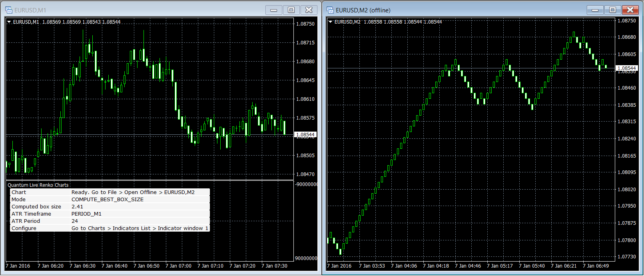This screenshot has height=276, width=644.
Task: Click the ATR Period value 24
Action: (75, 221)
